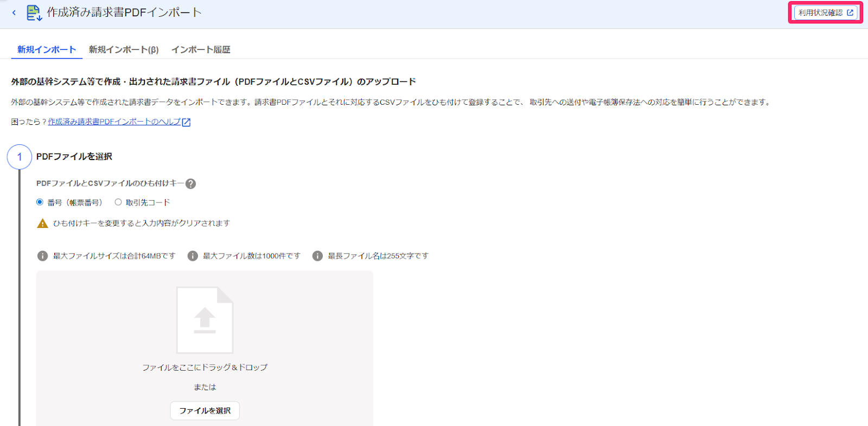
Task: Click 最長ファイル名は255文字です text
Action: (x=378, y=256)
